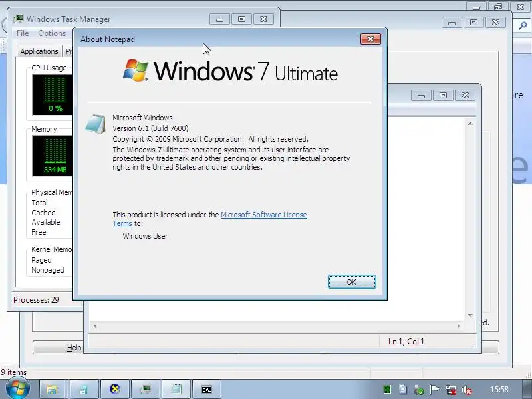The height and width of the screenshot is (399, 532).
Task: Click the document tray icon beside CPU meter
Action: point(403,389)
